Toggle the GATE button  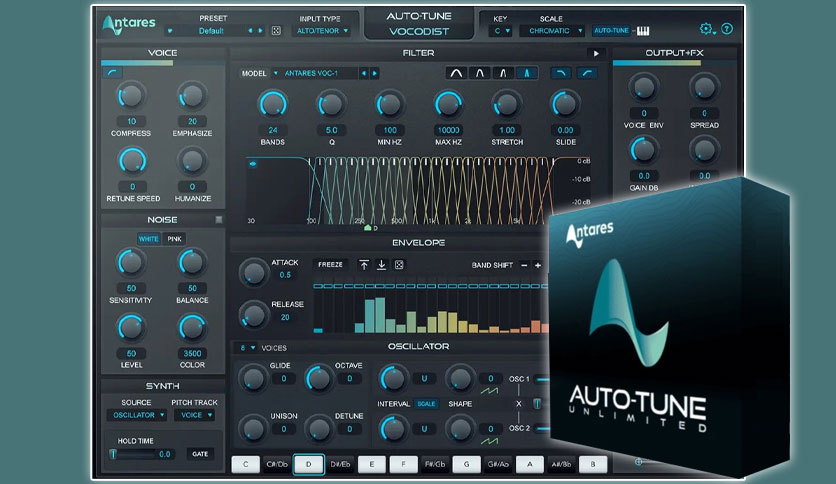click(200, 454)
